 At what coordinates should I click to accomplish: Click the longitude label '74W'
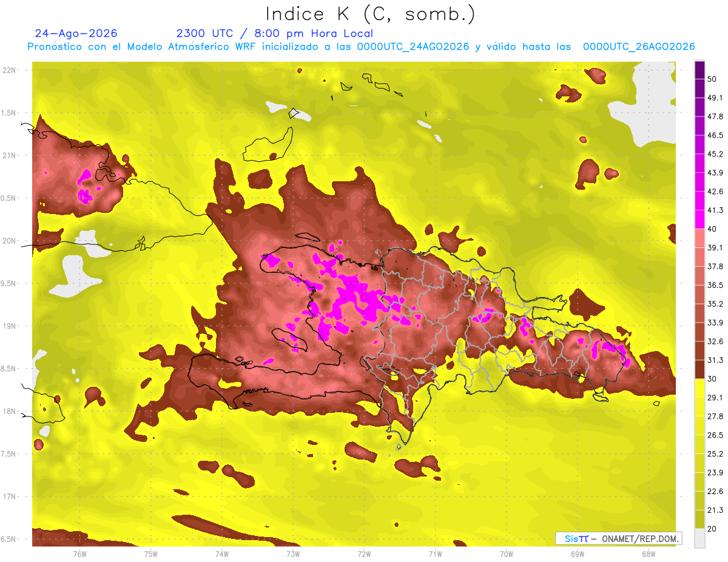pyautogui.click(x=222, y=554)
